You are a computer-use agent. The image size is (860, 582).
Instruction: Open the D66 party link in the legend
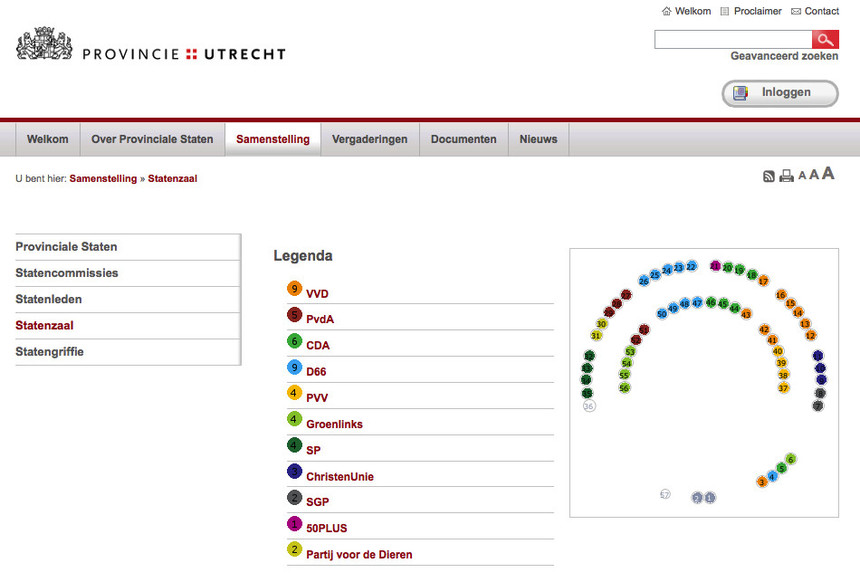tap(316, 372)
